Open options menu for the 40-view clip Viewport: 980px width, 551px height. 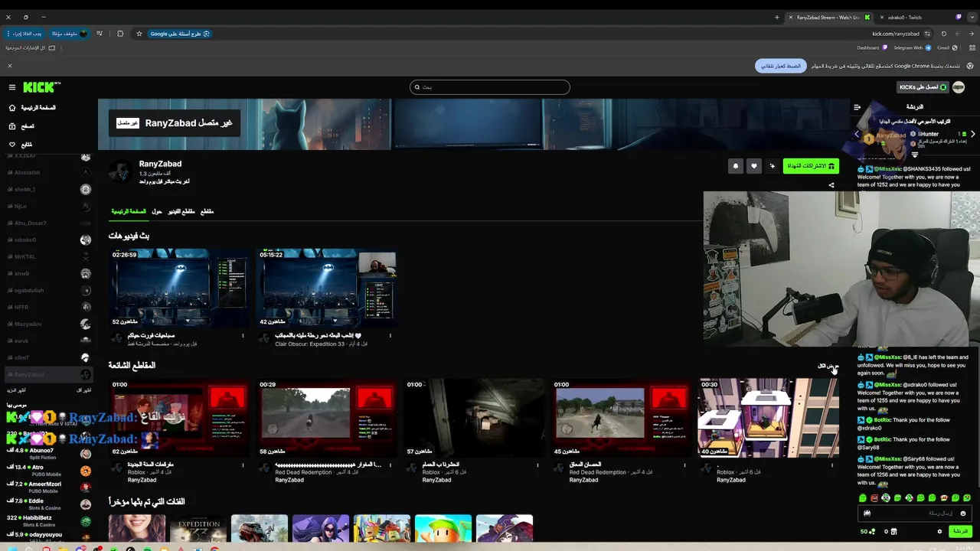click(832, 465)
